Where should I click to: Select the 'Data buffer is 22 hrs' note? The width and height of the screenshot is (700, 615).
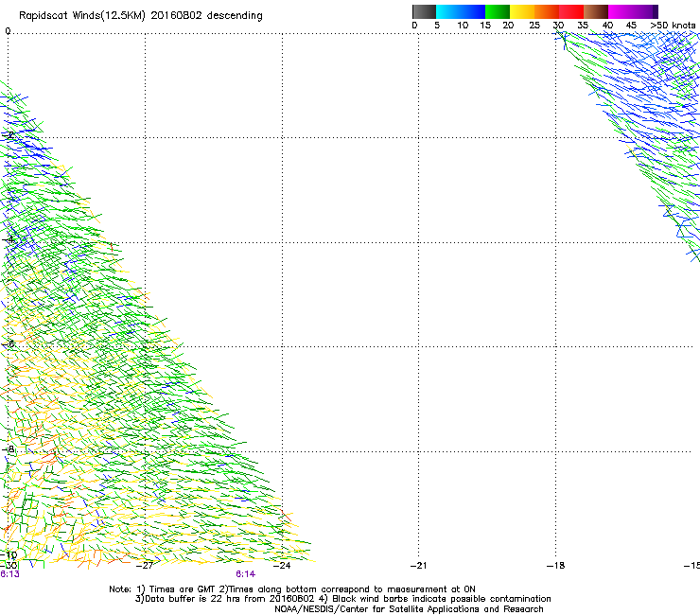[342, 599]
